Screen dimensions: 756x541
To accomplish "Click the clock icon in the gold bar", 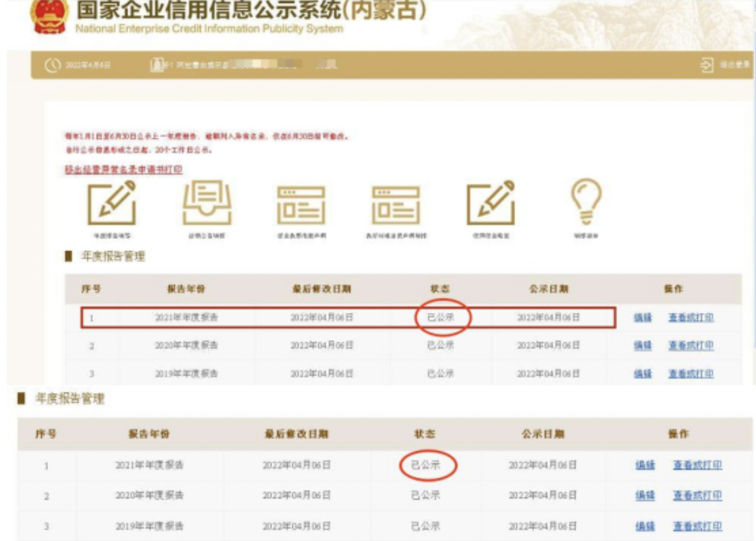I will pyautogui.click(x=52, y=65).
